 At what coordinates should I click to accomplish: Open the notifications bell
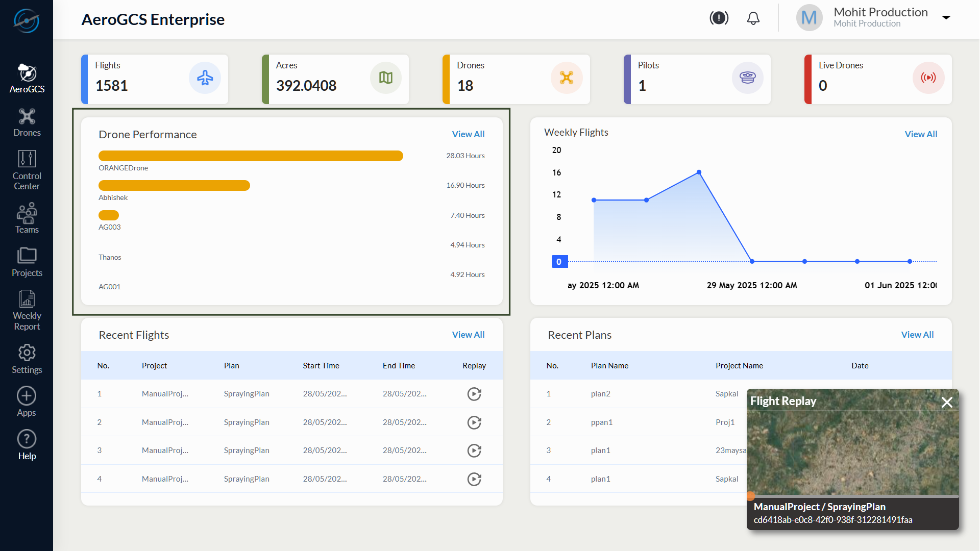pos(753,18)
